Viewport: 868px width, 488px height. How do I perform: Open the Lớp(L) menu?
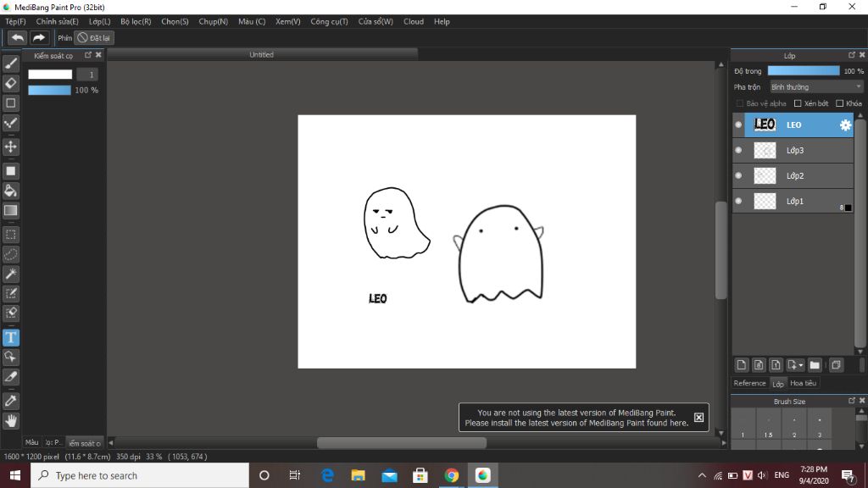(100, 21)
